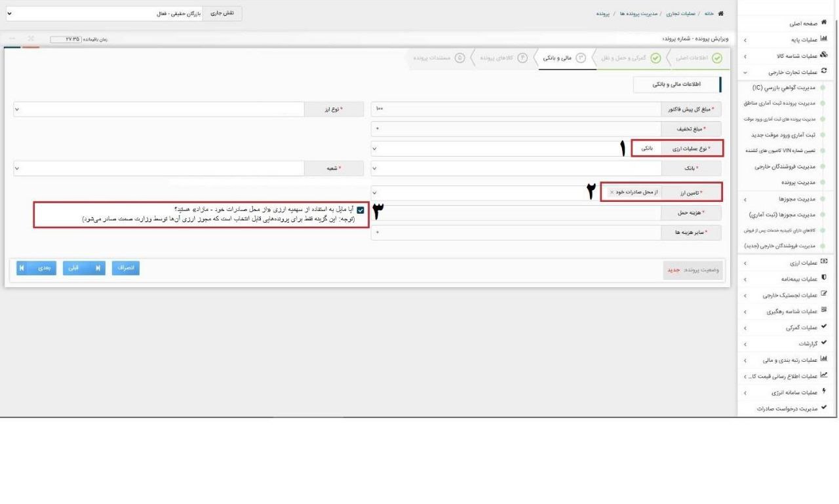
Task: Open the بانک dropdown
Action: tap(515, 168)
